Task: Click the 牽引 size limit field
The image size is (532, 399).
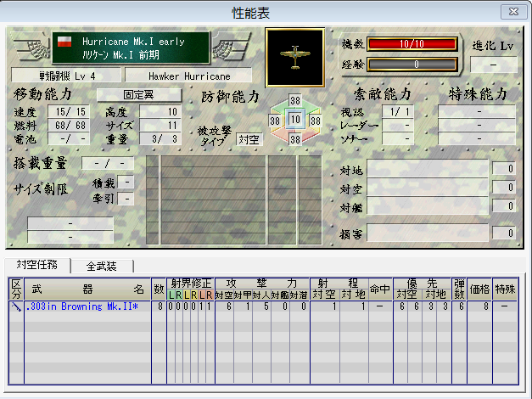Action: coord(126,199)
